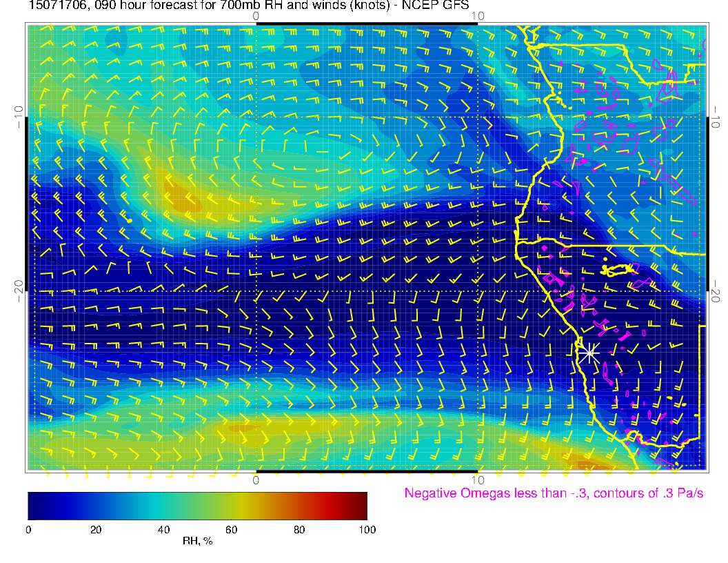This screenshot has height=563, width=728.
Task: Click the "10" longitude label on the bottom axis
Action: pyautogui.click(x=478, y=480)
